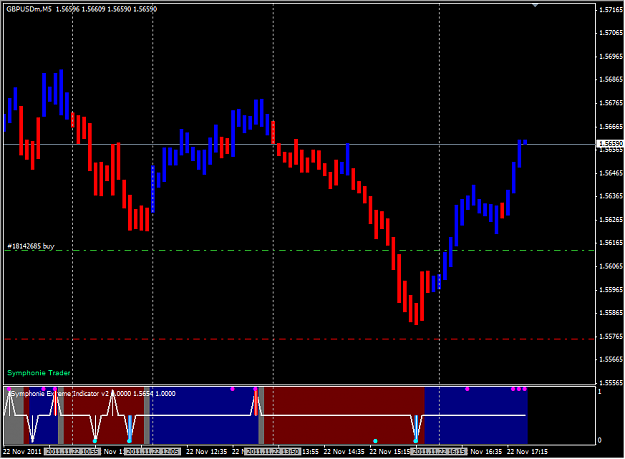625x459 pixels.
Task: Click price scale value 1.56165
Action: pos(611,243)
